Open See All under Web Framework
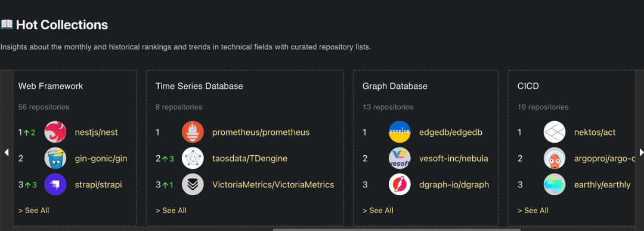This screenshot has width=644, height=231. pyautogui.click(x=33, y=211)
